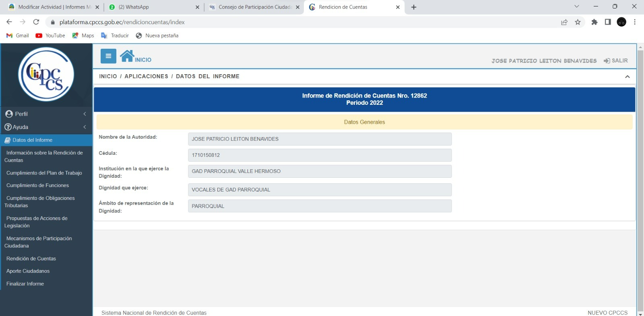
Task: Open the YouTube bookmark
Action: (x=50, y=35)
